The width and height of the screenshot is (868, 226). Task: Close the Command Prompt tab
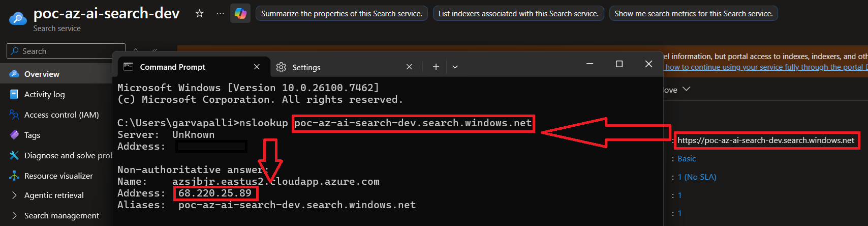pos(257,67)
